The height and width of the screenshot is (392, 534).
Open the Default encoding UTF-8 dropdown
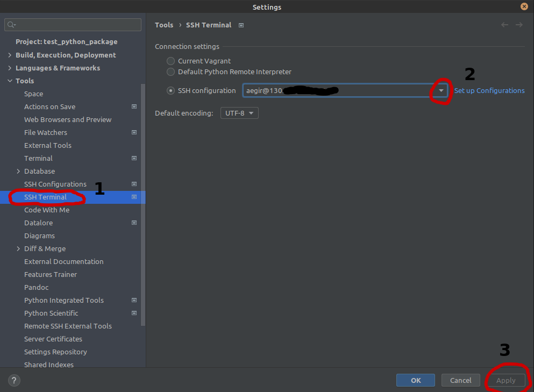click(239, 113)
